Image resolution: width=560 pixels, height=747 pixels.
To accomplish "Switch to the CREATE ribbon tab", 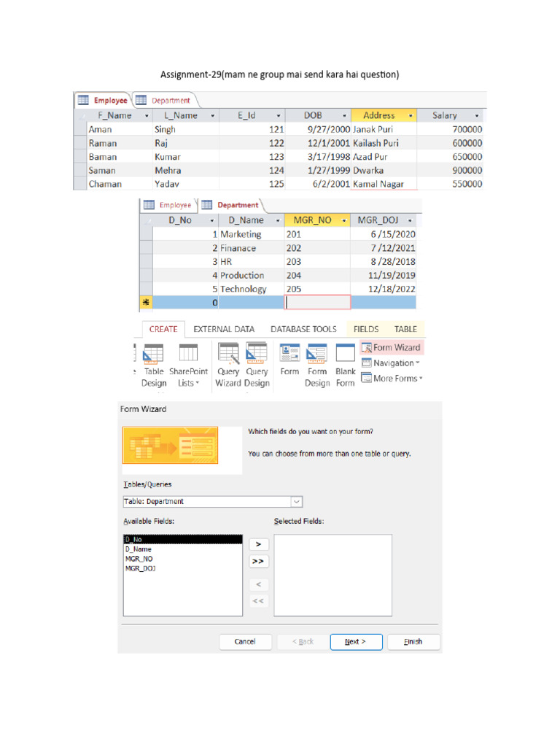I will pos(163,329).
